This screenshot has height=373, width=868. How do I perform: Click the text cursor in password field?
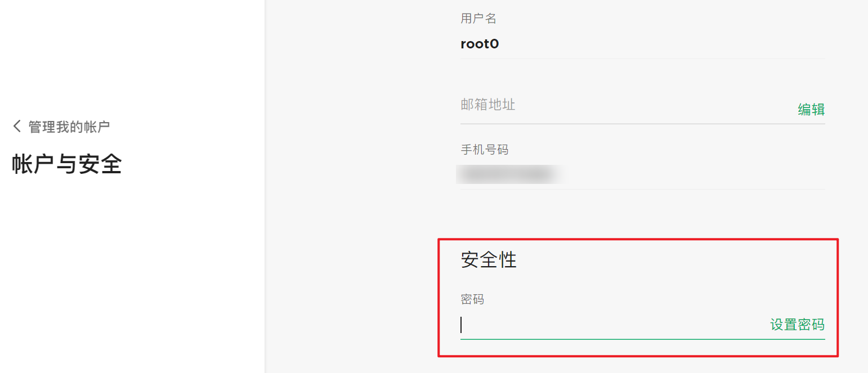click(x=462, y=325)
